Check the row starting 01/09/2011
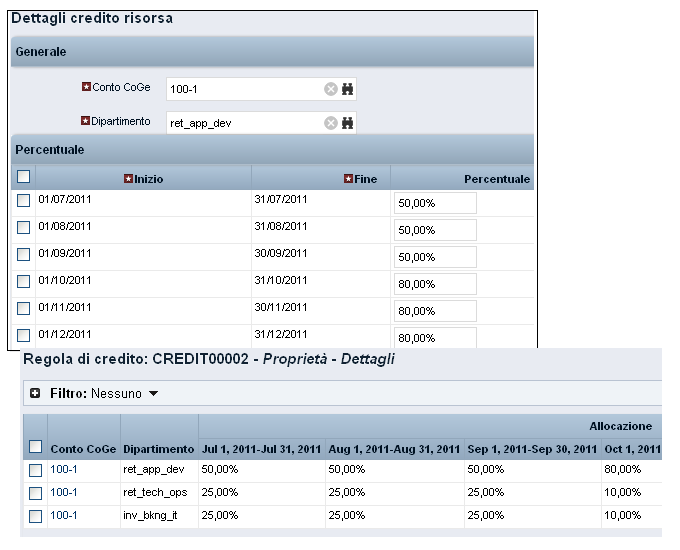The width and height of the screenshot is (680, 550). (x=23, y=254)
